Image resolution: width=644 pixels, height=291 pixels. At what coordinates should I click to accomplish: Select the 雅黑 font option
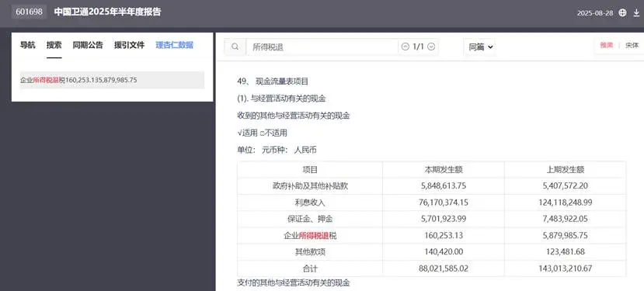(x=606, y=46)
